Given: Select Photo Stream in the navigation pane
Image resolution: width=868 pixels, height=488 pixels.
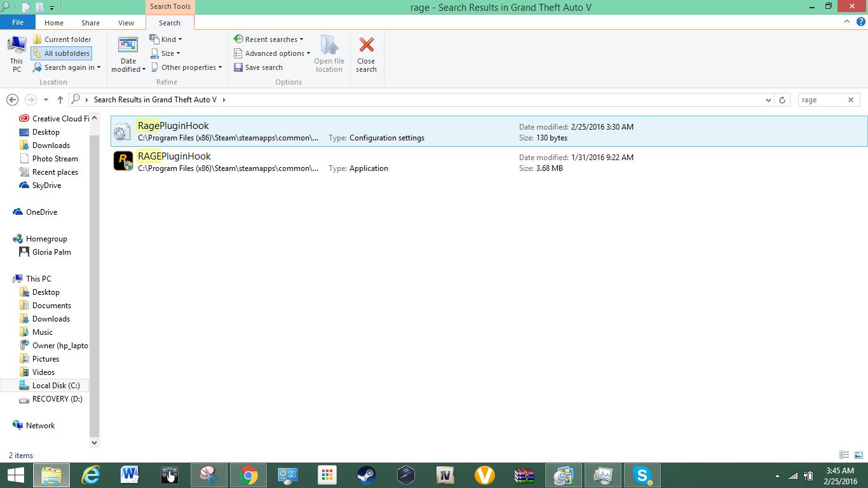Looking at the screenshot, I should pos(48,158).
